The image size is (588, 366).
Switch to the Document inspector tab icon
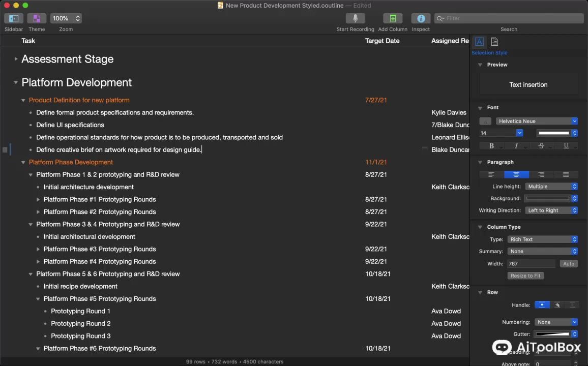(494, 42)
